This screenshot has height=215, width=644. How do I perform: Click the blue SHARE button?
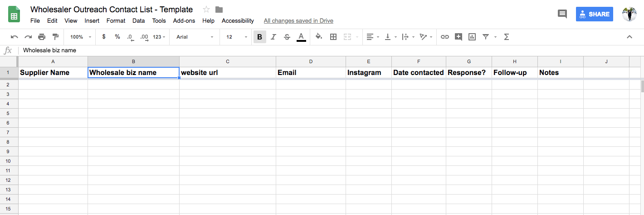594,14
